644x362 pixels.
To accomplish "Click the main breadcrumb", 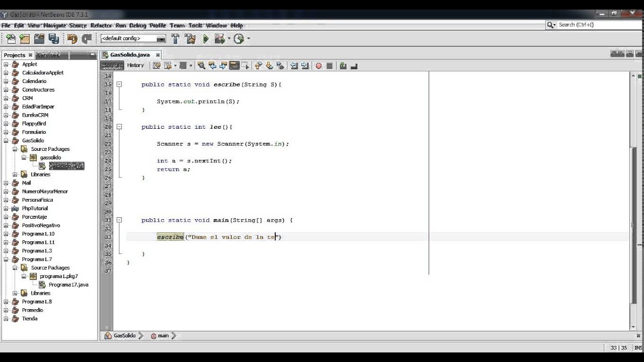I will (163, 335).
